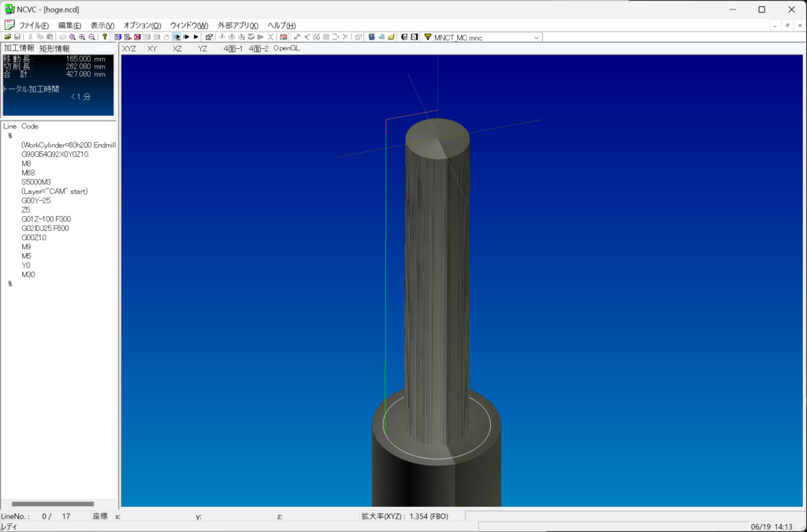Switch to the 4面-1 view tab

[x=232, y=48]
